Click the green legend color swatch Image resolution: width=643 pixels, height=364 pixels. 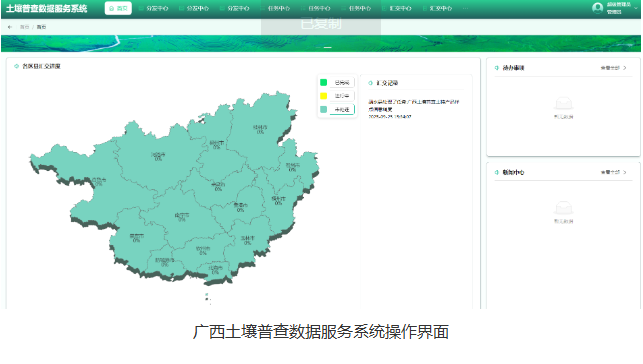point(323,82)
